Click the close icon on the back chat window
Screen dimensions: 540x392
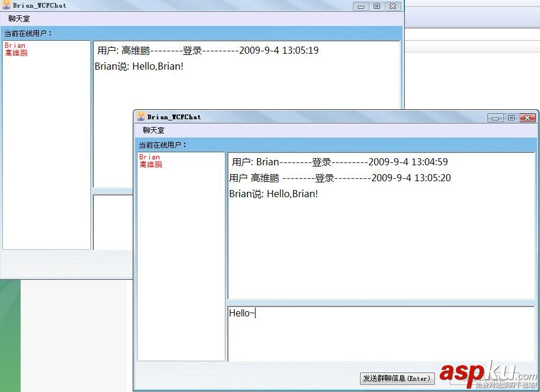point(392,6)
